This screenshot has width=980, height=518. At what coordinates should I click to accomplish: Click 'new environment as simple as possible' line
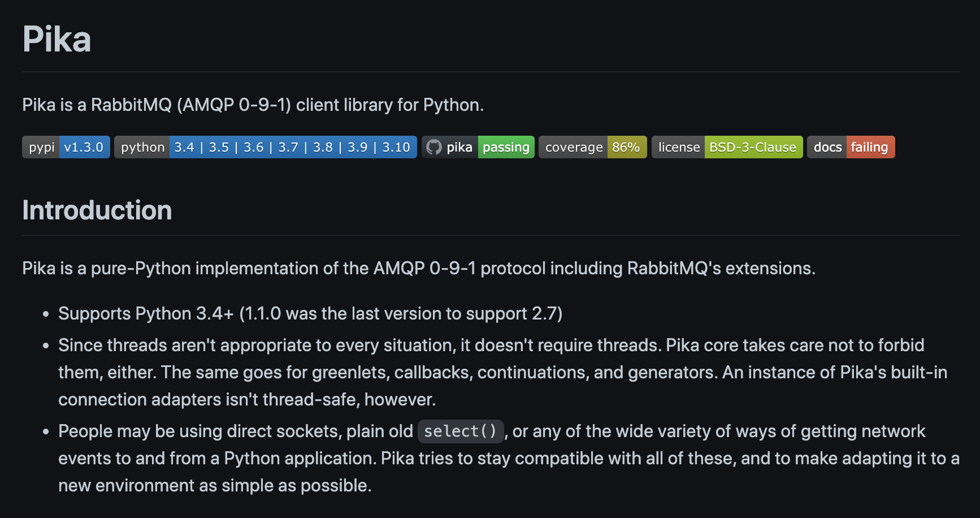tap(215, 486)
